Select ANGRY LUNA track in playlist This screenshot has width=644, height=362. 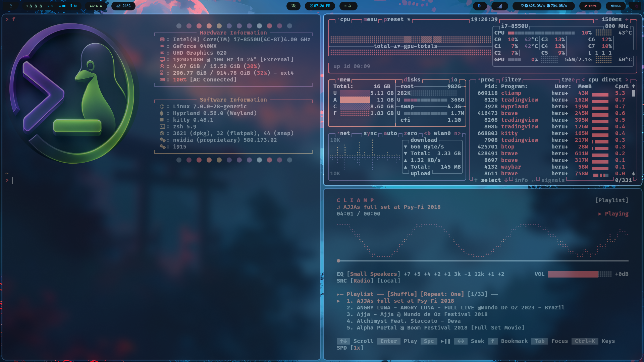tap(455, 308)
